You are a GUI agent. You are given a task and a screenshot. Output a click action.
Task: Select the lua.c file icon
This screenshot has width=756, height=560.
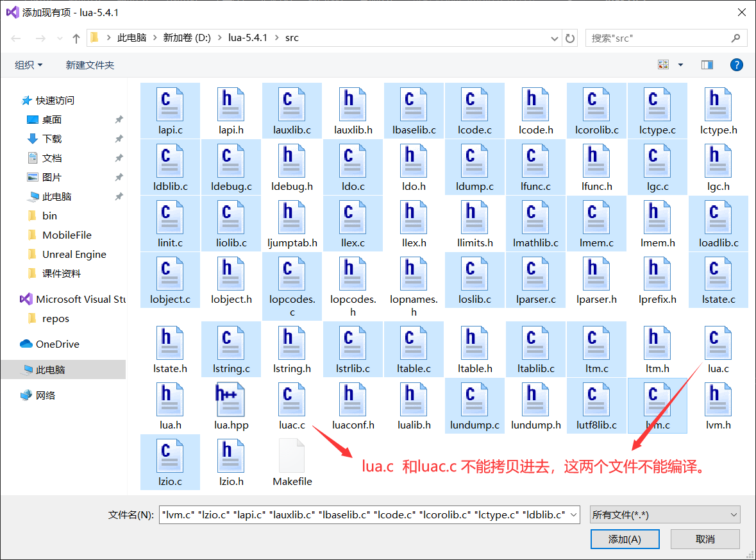pos(718,343)
